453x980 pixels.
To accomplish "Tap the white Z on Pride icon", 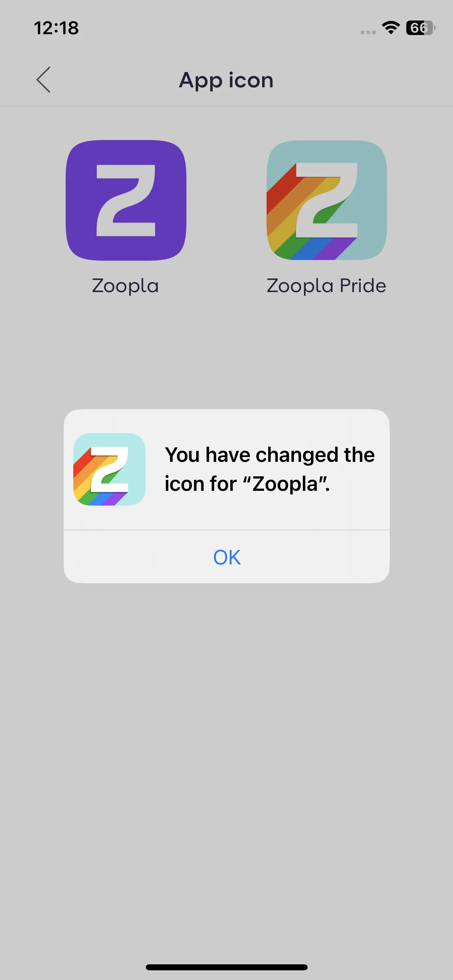I will click(x=327, y=200).
